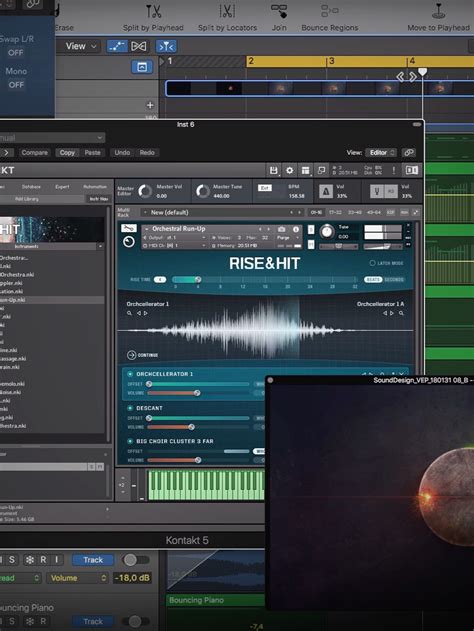
Task: Toggle the Descant layer power button
Action: [130, 408]
